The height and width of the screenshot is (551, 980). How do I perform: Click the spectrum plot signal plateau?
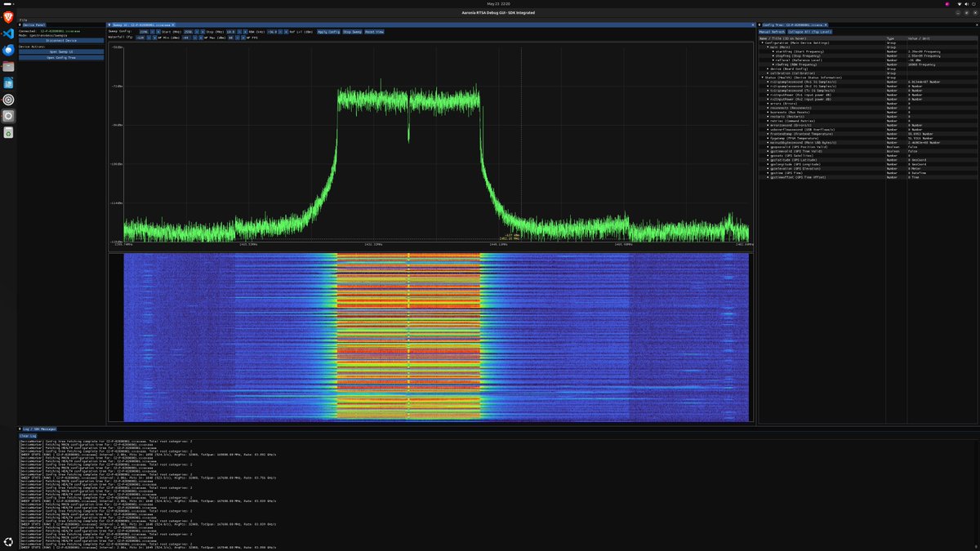pyautogui.click(x=408, y=100)
